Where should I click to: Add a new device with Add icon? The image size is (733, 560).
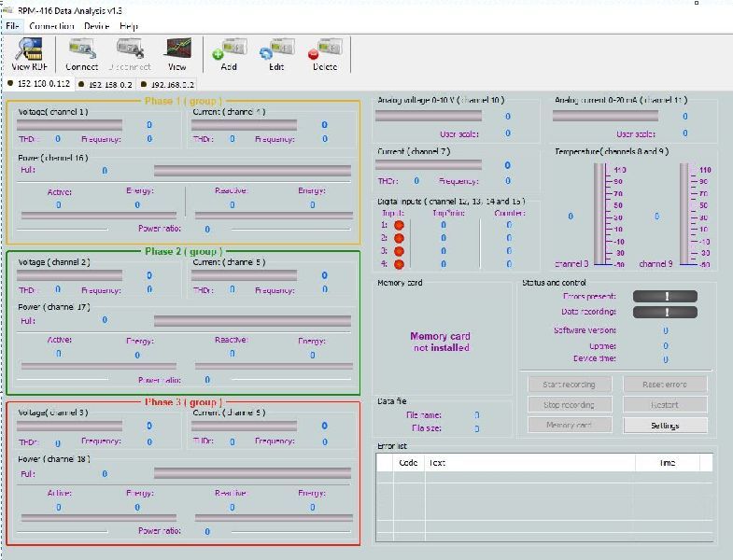228,54
